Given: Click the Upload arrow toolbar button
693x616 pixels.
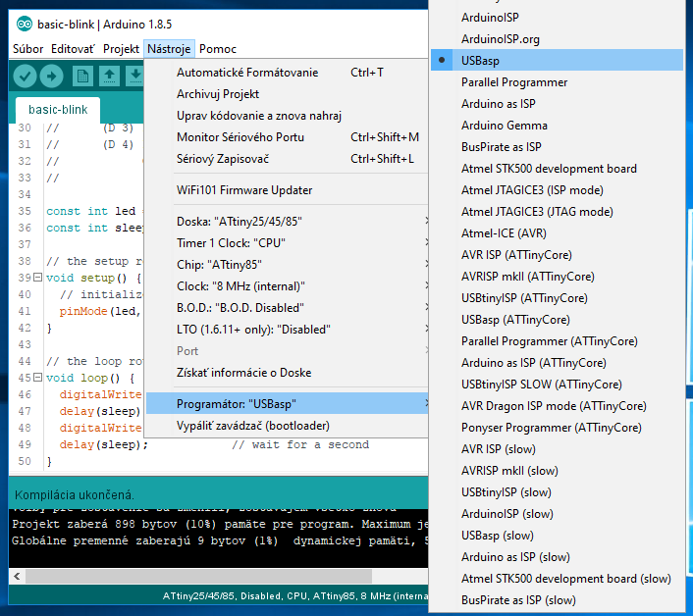Looking at the screenshot, I should (52, 76).
